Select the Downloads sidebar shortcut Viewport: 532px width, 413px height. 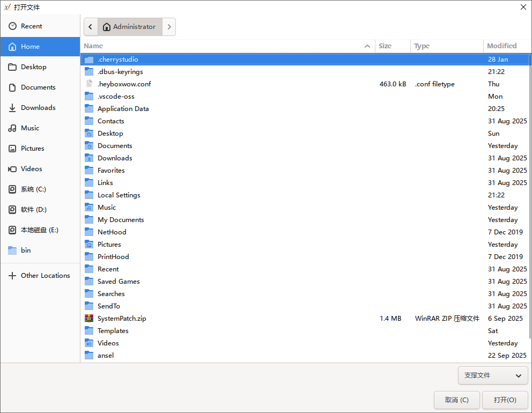point(38,108)
